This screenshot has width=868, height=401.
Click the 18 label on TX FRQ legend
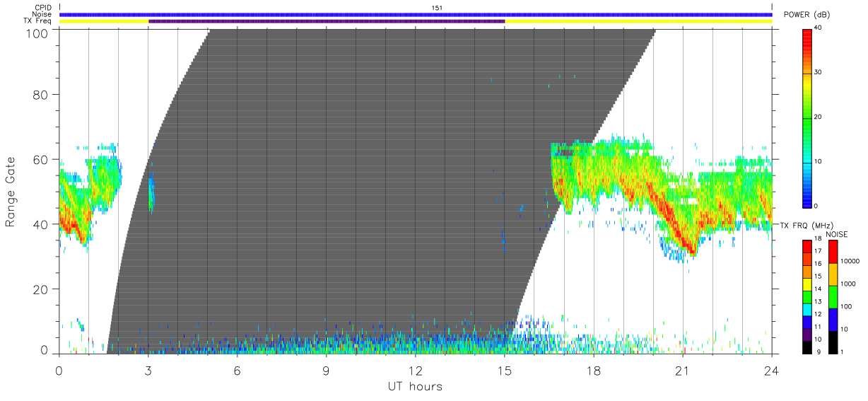[818, 240]
